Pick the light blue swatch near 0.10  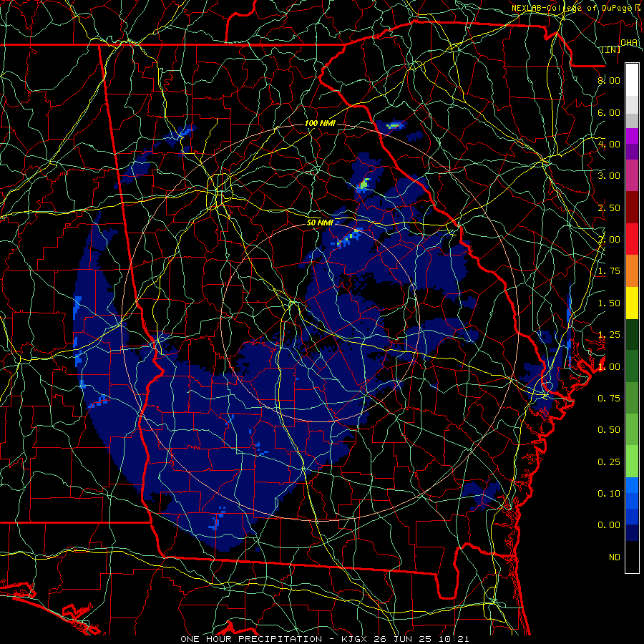[632, 485]
